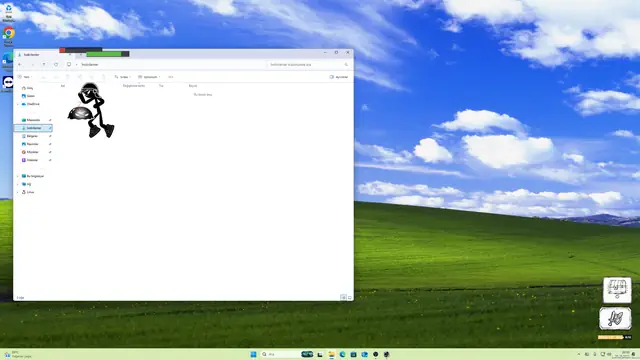This screenshot has width=640, height=360.
Task: Launch Edge from the taskbar
Action: [342, 354]
